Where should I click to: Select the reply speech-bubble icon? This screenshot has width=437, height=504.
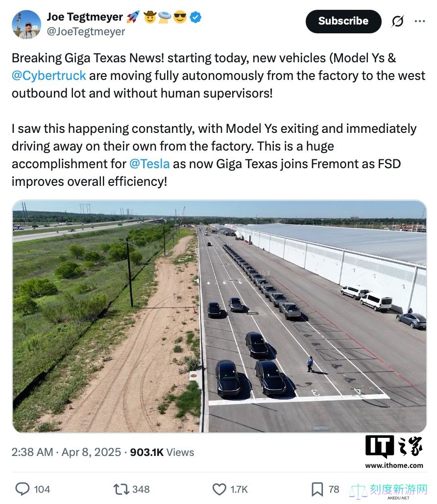24,489
